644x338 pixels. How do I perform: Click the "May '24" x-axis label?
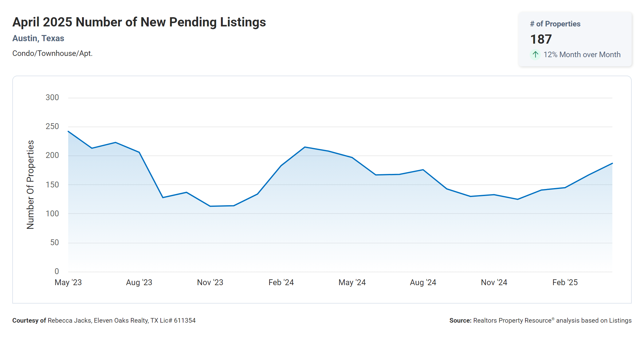(352, 282)
